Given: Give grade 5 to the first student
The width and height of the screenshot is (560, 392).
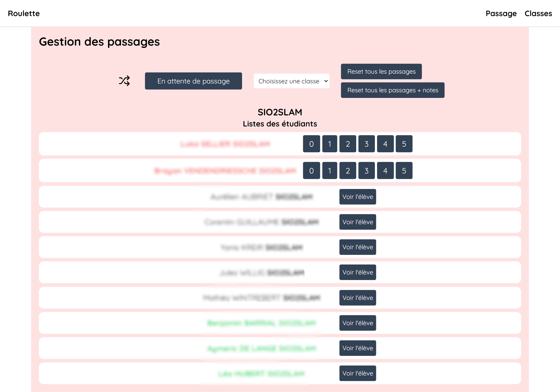Looking at the screenshot, I should (x=404, y=144).
